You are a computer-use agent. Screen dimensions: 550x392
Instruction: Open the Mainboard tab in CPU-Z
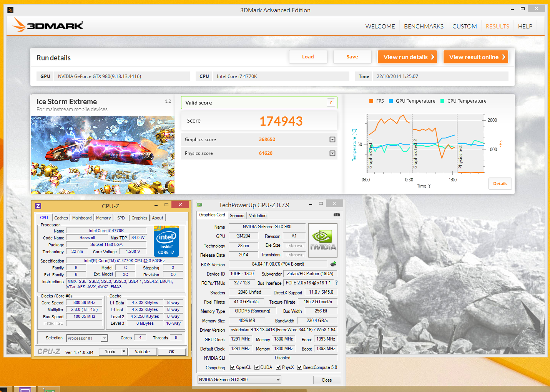click(82, 218)
